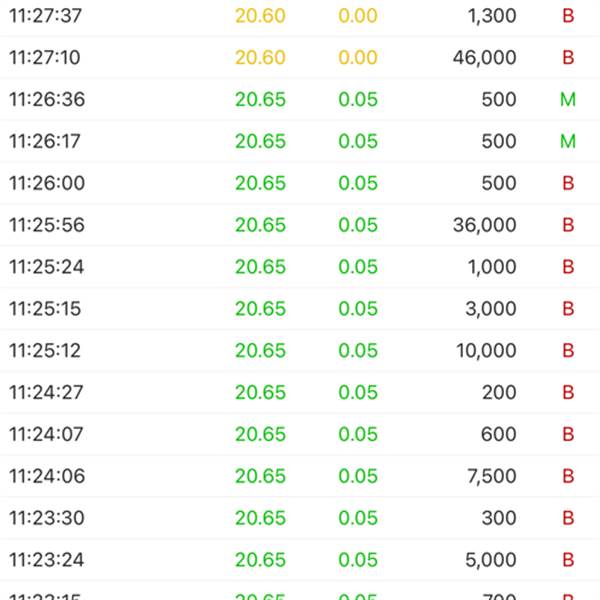
Task: Click the red B marker at 11:25:12
Action: 568,351
